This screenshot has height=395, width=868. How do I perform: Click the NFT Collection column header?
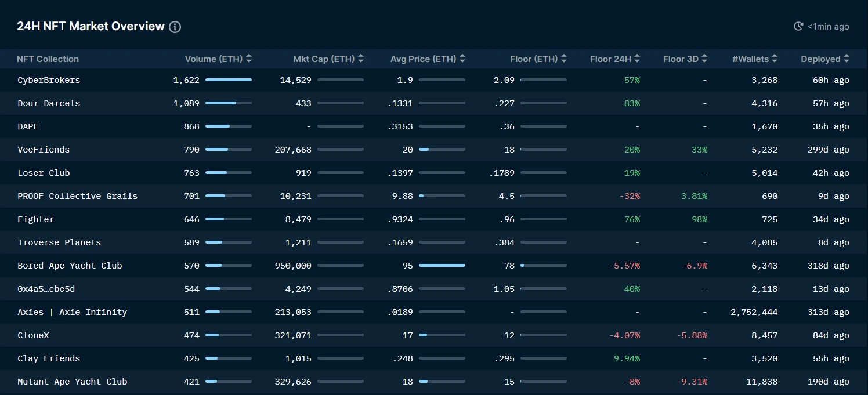[x=48, y=59]
